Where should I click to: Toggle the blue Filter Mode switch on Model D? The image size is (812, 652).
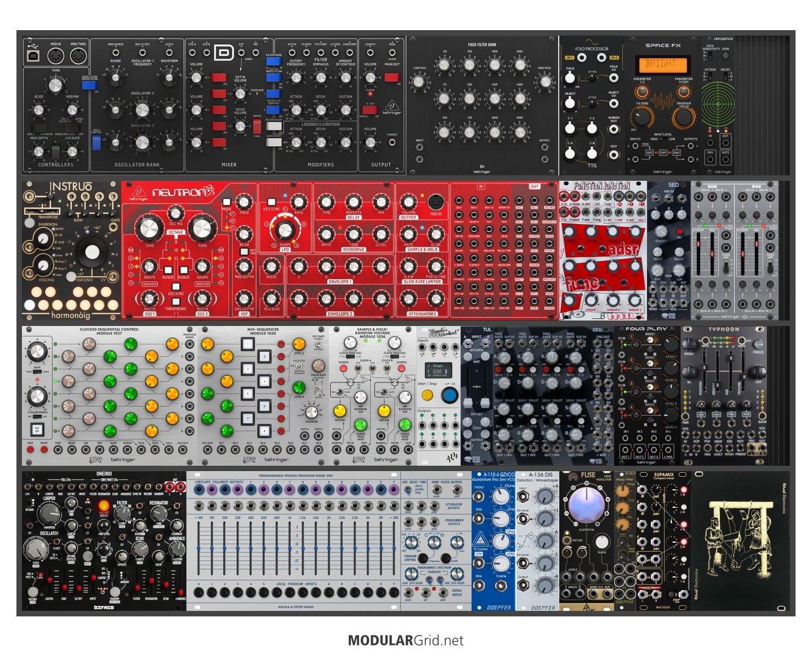coord(274,62)
